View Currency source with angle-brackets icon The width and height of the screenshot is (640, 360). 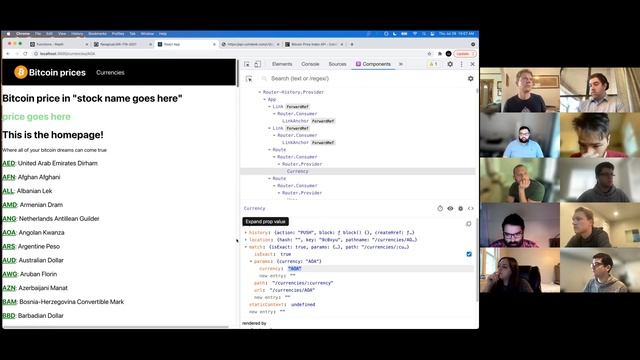click(x=471, y=208)
